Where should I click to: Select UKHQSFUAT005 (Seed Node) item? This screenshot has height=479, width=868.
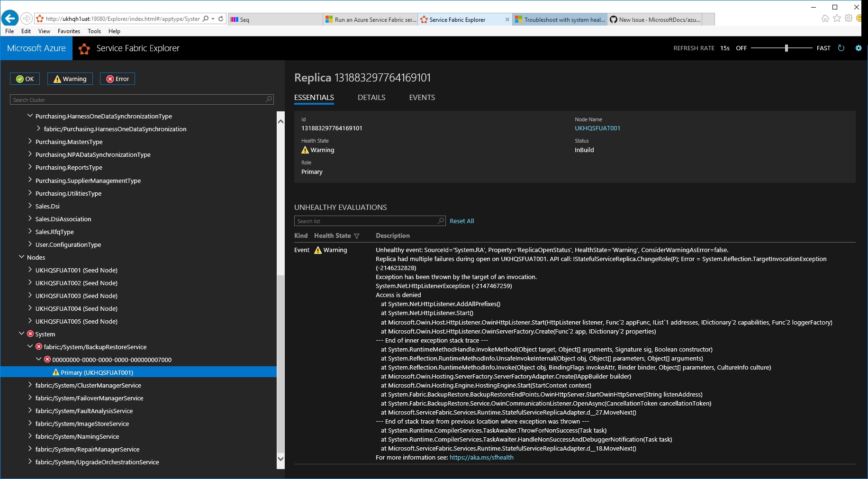[x=76, y=321]
